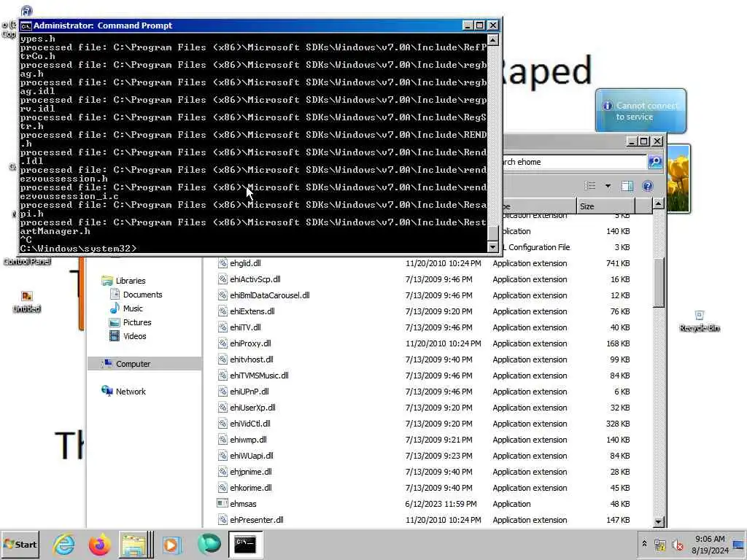The height and width of the screenshot is (560, 747).
Task: Click the muted volume tray icon
Action: [677, 544]
